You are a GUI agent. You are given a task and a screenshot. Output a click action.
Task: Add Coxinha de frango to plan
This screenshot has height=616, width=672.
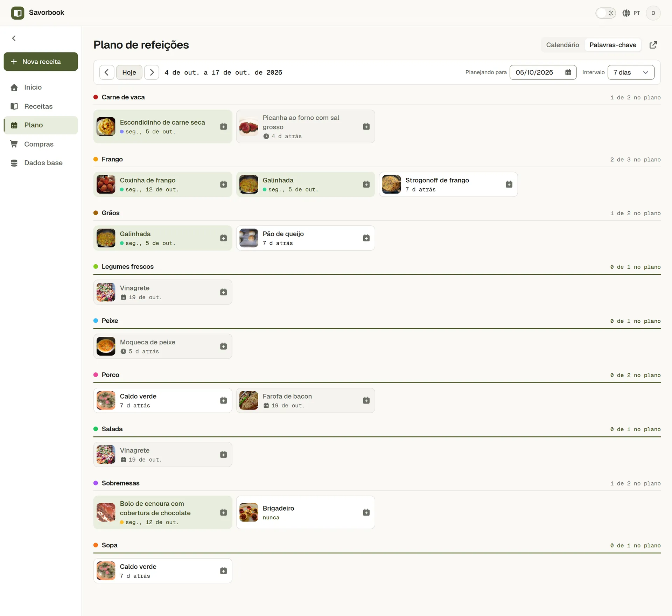(224, 184)
